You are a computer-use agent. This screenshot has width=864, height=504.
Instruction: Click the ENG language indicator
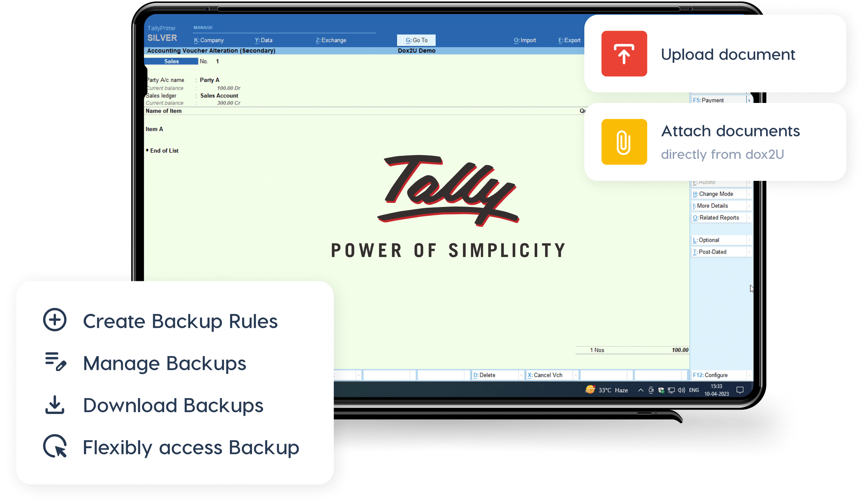pyautogui.click(x=694, y=390)
